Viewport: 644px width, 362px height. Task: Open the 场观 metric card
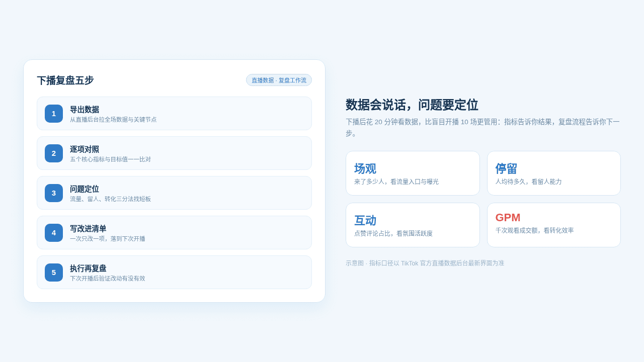click(x=413, y=173)
